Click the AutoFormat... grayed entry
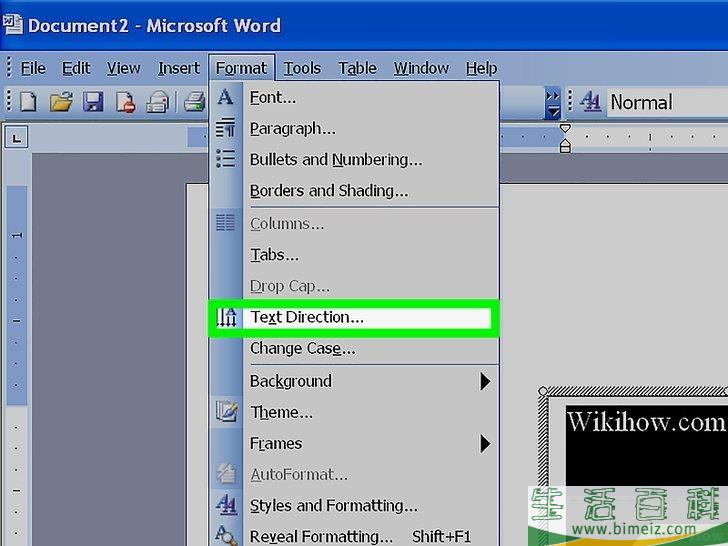This screenshot has height=546, width=728. [354, 474]
